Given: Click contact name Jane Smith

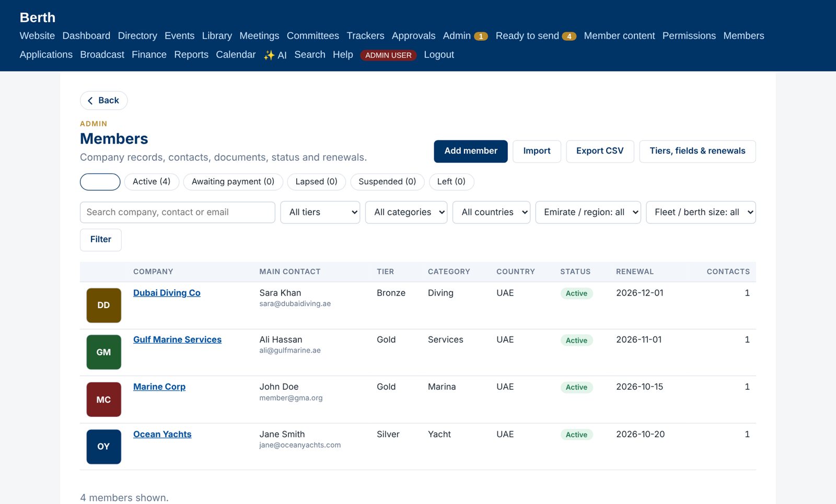Looking at the screenshot, I should coord(282,434).
